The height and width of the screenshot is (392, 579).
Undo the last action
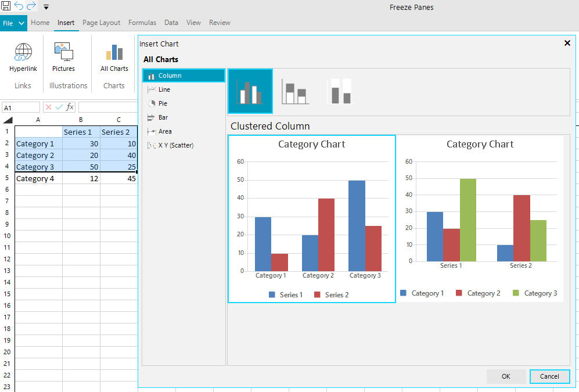click(x=19, y=7)
